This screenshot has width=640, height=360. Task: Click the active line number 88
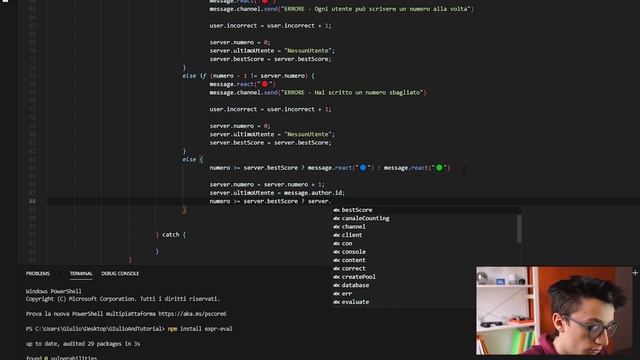point(32,201)
